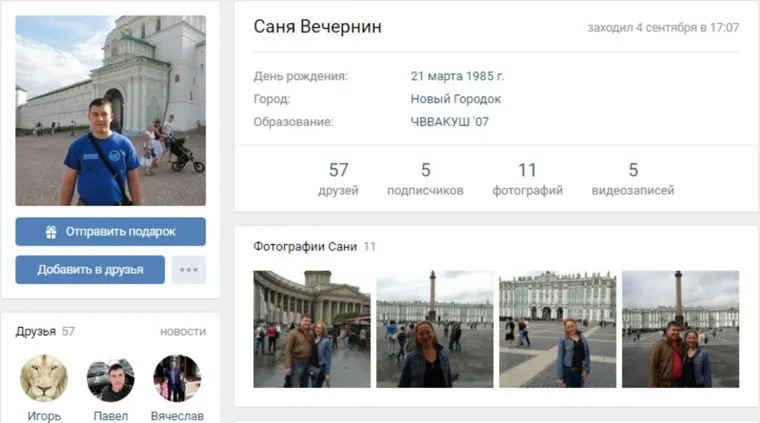Open the Kazan Cathedral couple photo thumbnail
The width and height of the screenshot is (760, 423).
pos(312,329)
